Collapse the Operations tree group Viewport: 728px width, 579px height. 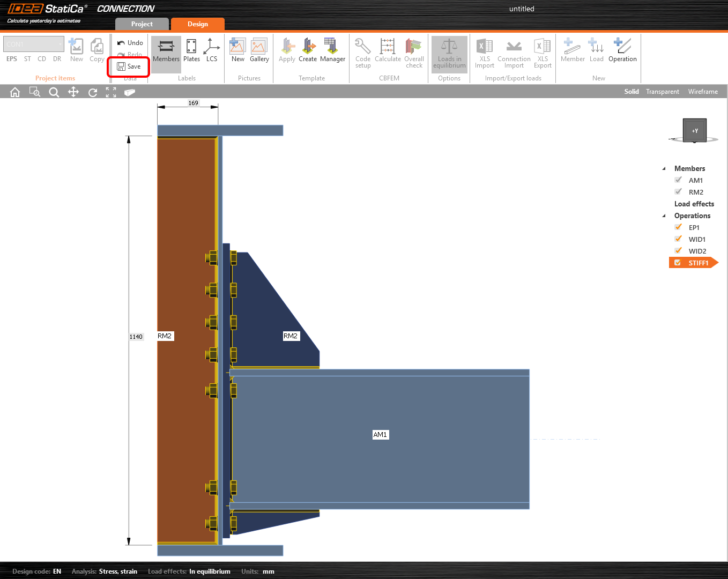[x=664, y=216]
